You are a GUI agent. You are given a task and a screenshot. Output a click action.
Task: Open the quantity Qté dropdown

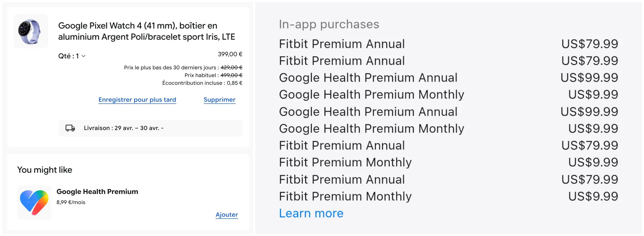tap(72, 56)
